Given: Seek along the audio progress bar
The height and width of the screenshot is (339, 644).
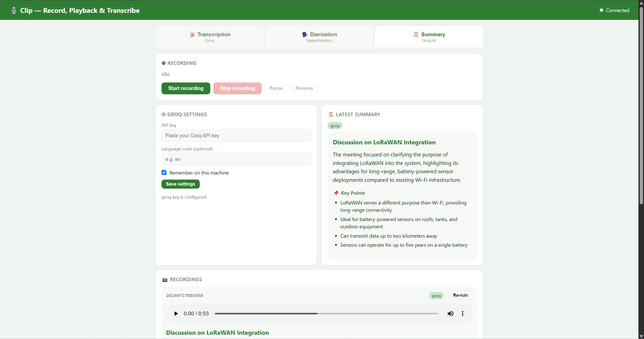Looking at the screenshot, I should (x=327, y=314).
